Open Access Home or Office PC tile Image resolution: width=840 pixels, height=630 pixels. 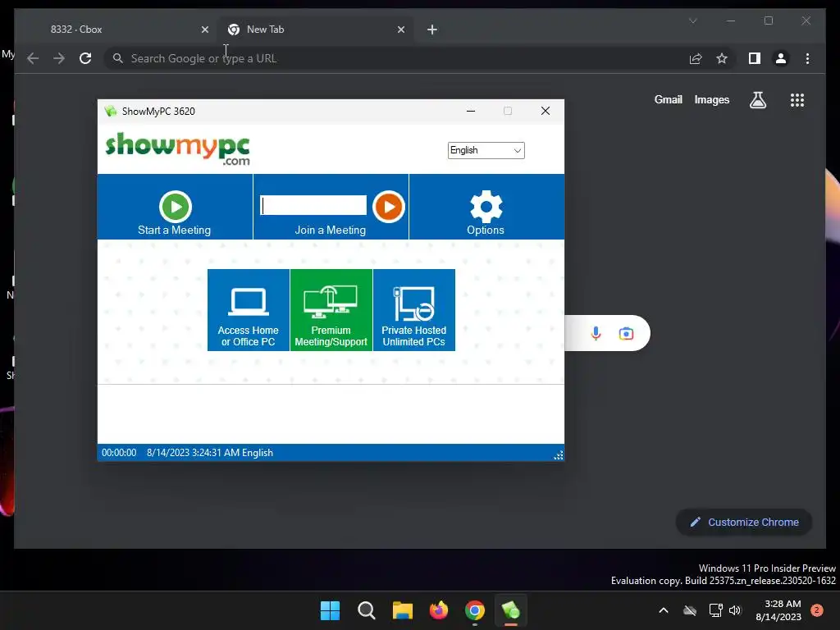(x=249, y=310)
